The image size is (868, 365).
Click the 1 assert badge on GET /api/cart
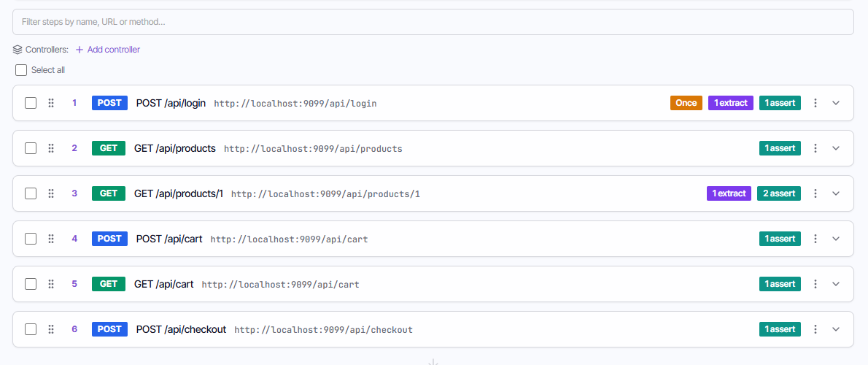coord(780,284)
